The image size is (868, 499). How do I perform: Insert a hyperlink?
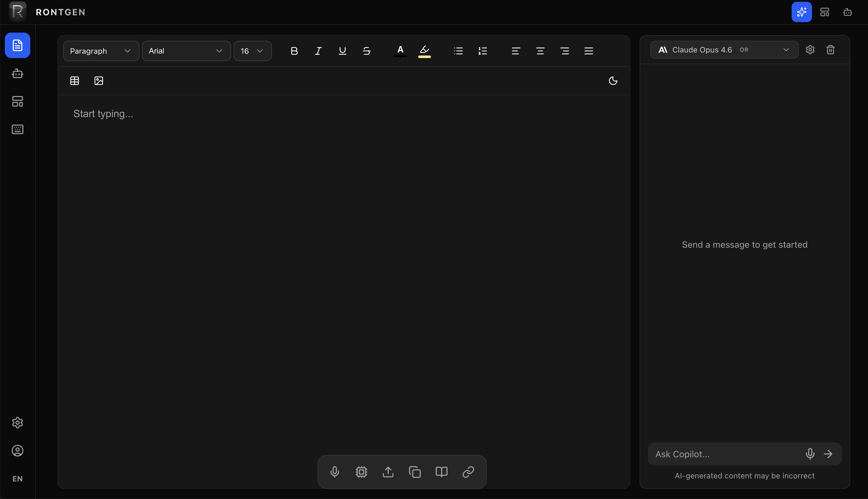(468, 472)
